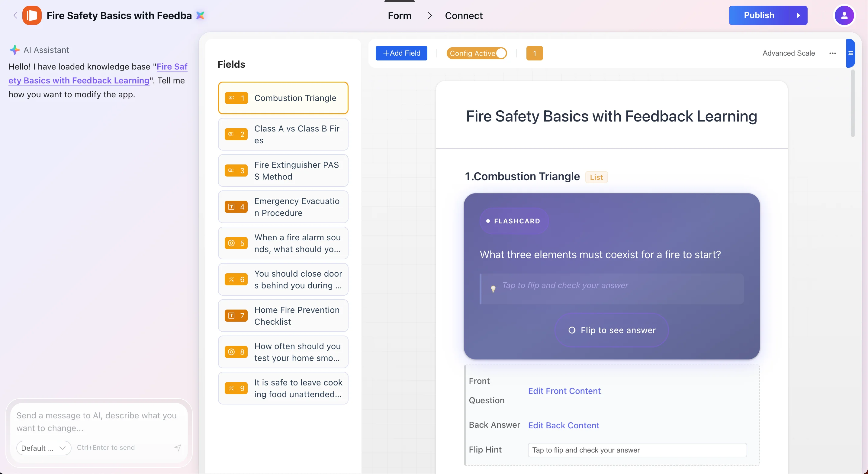Open the Default model dropdown
This screenshot has width=868, height=474.
pyautogui.click(x=44, y=448)
